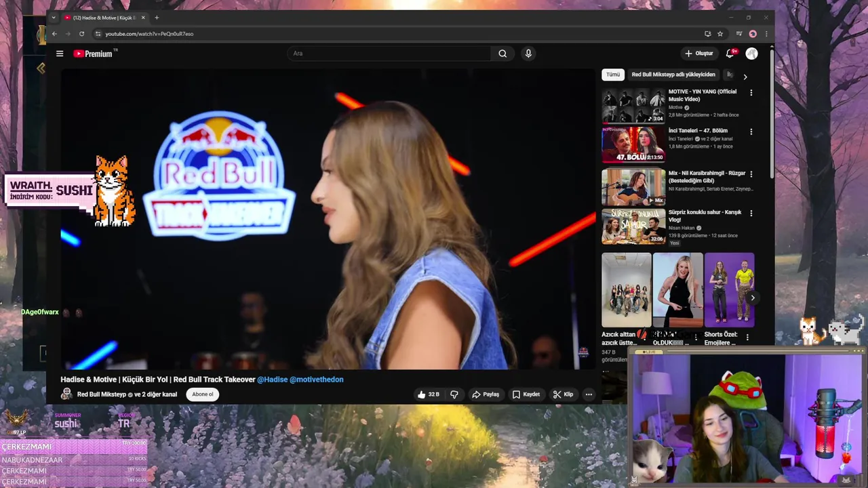Start voice search with microphone icon
868x488 pixels.
pos(528,54)
